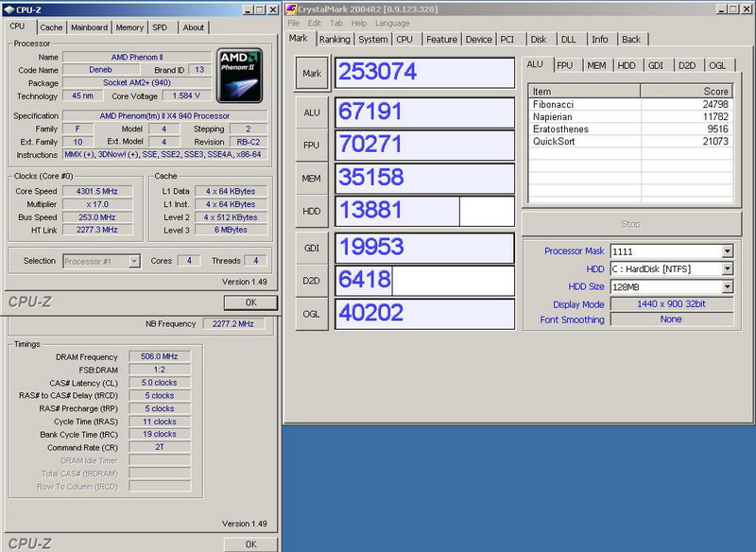The height and width of the screenshot is (552, 756).
Task: Click the Item column header
Action: click(x=584, y=91)
